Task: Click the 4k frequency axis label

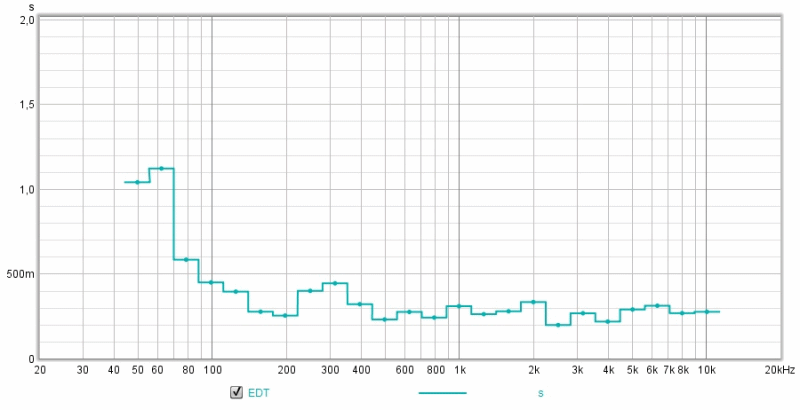Action: (608, 370)
